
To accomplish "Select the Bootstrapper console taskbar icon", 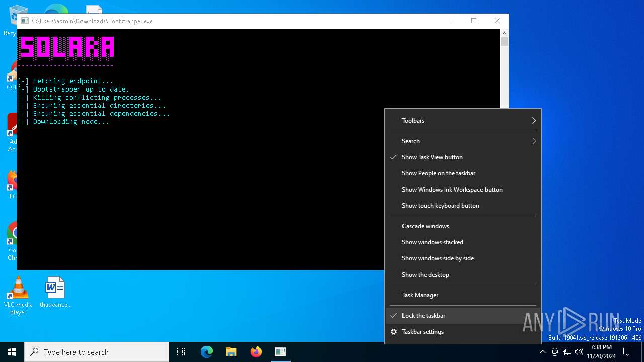I will coord(280,352).
